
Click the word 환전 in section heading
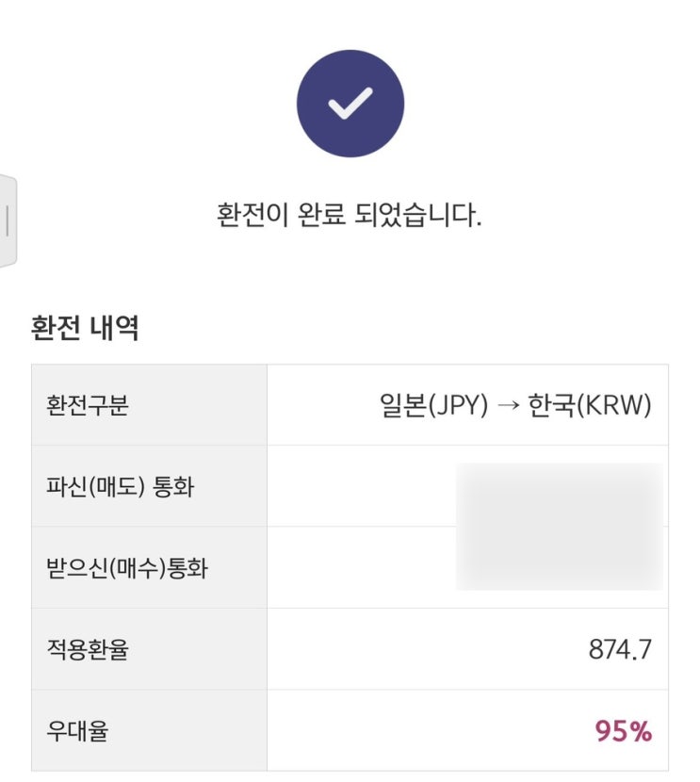[x=56, y=329]
